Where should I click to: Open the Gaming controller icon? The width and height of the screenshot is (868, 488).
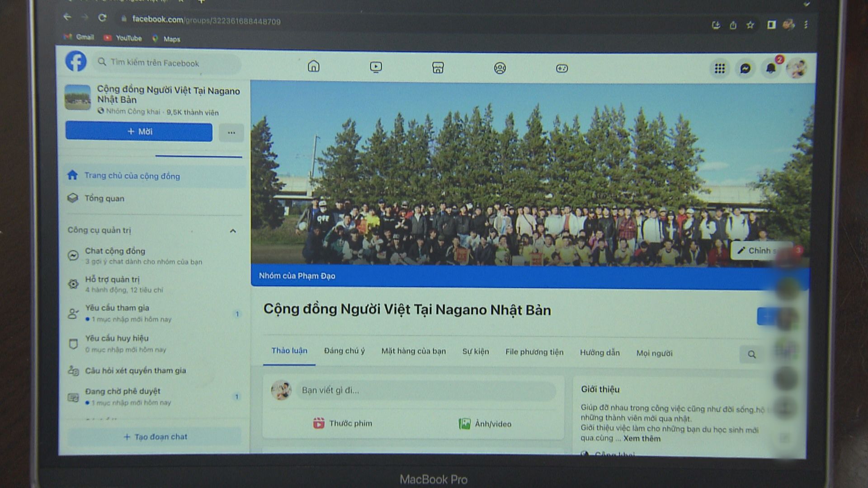click(x=561, y=68)
